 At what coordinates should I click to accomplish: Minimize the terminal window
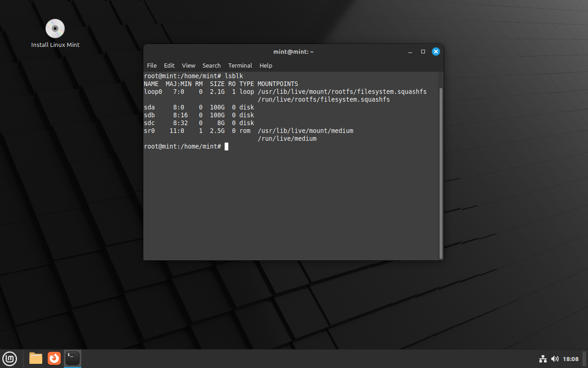(x=410, y=52)
